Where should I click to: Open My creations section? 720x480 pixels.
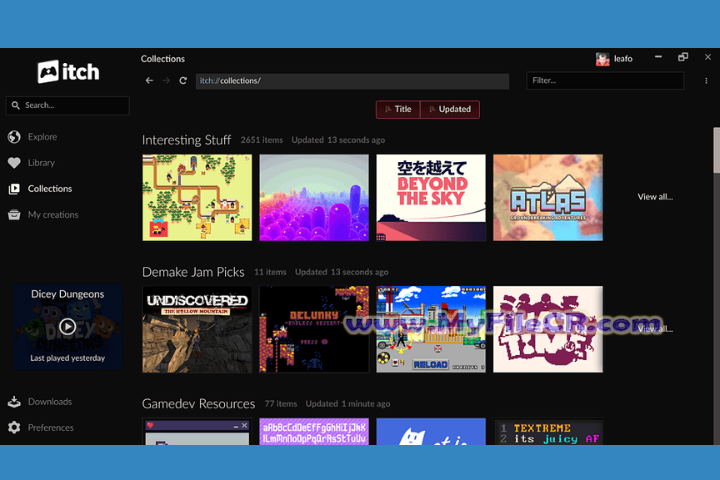(53, 215)
